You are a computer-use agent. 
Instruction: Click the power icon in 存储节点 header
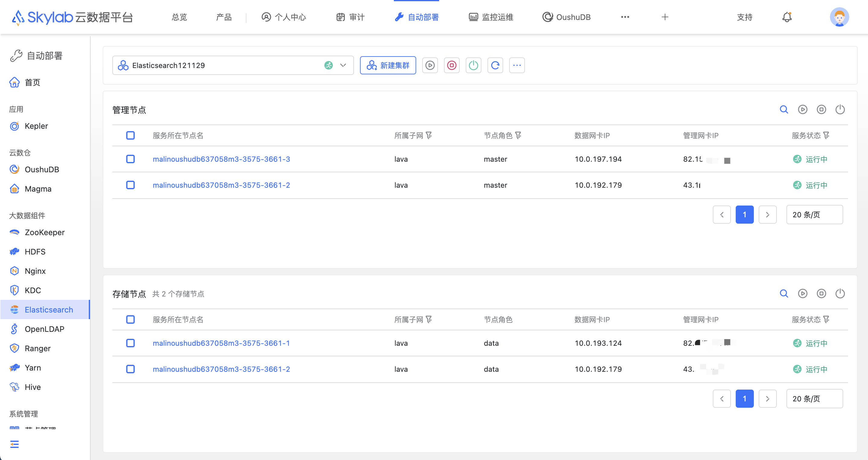click(x=840, y=293)
